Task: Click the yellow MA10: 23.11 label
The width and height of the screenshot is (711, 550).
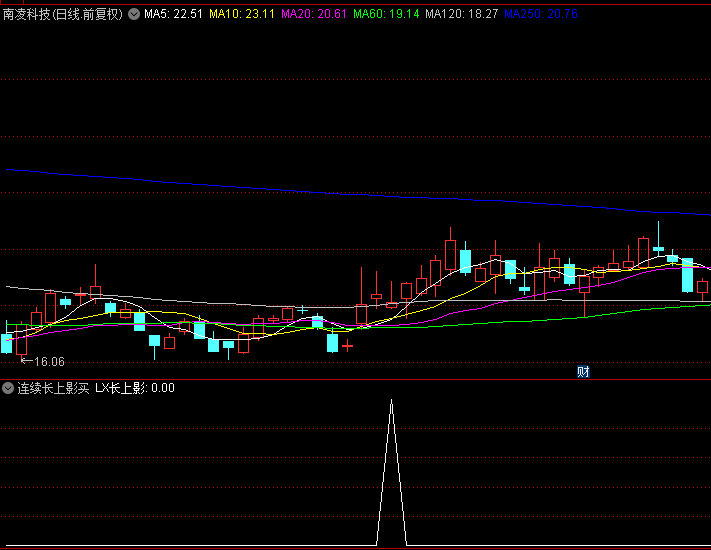Action: point(242,14)
